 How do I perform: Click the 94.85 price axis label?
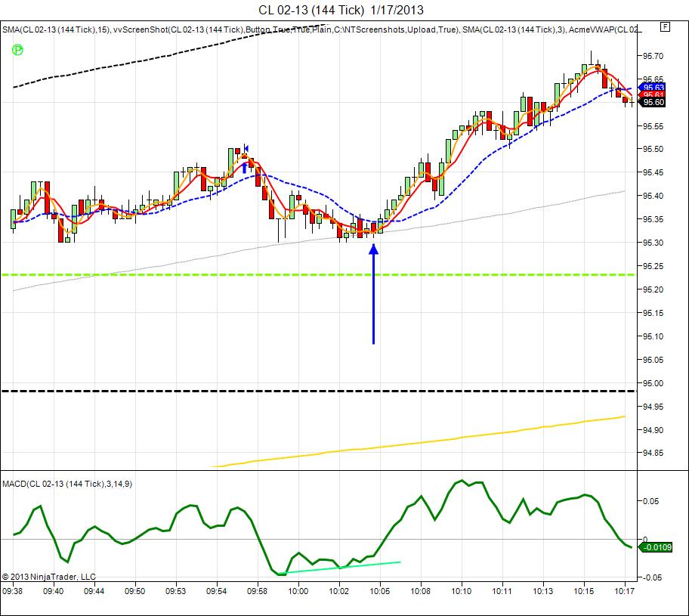click(x=653, y=453)
